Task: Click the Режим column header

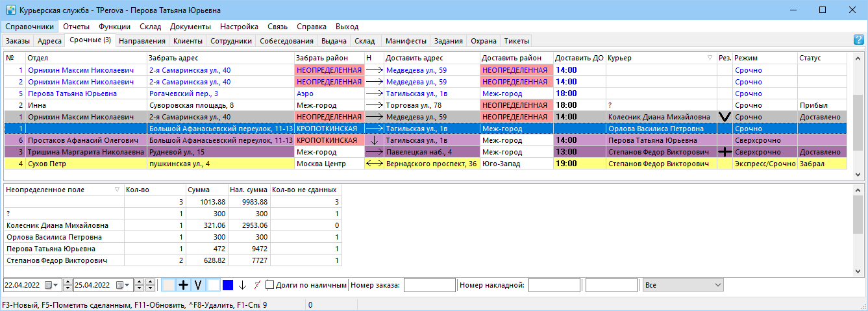Action: pyautogui.click(x=765, y=58)
